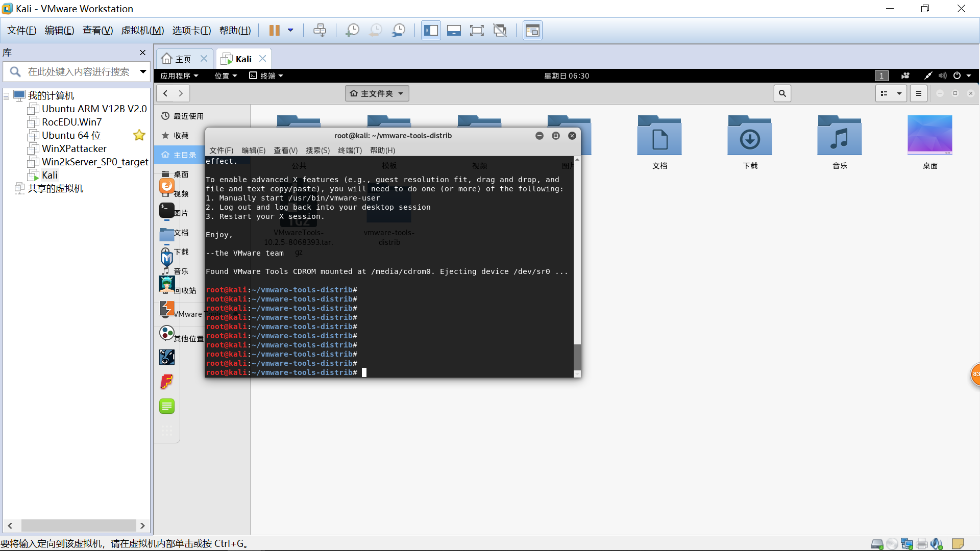Open the 终端 app menu in top bar

(266, 76)
